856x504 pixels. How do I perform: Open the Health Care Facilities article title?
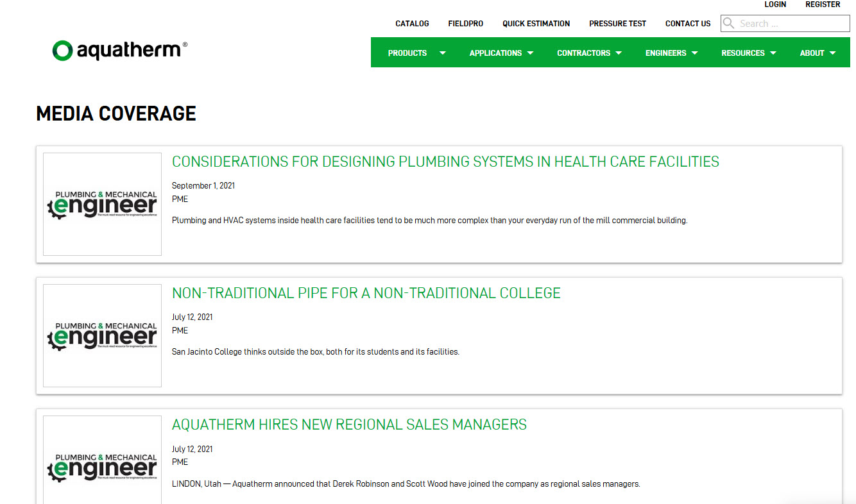pyautogui.click(x=445, y=162)
